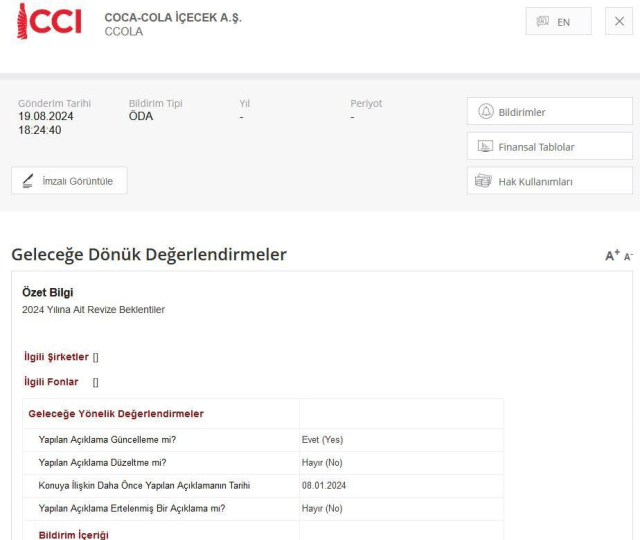Close the disclosure with the X button
This screenshot has height=540, width=640.
point(619,22)
